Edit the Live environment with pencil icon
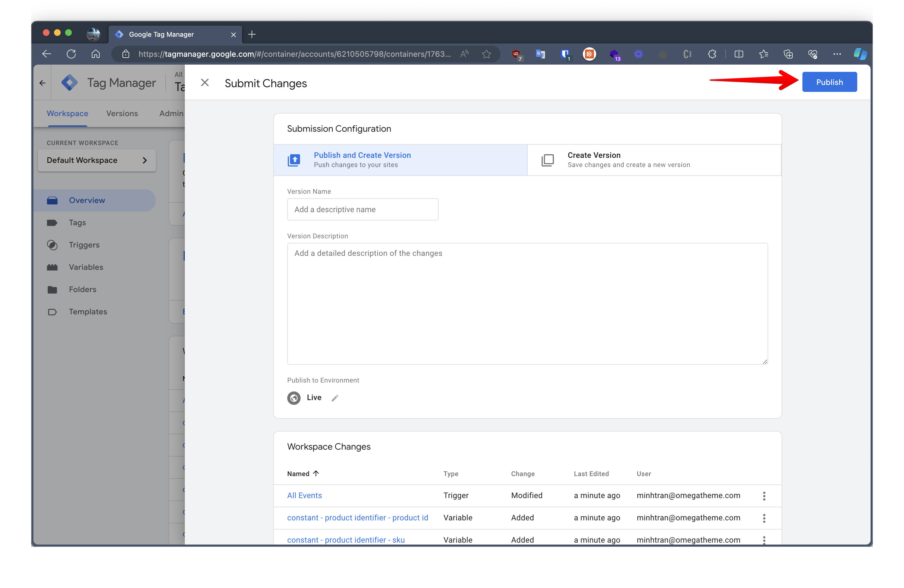Viewport: 904px width, 588px height. coord(335,398)
